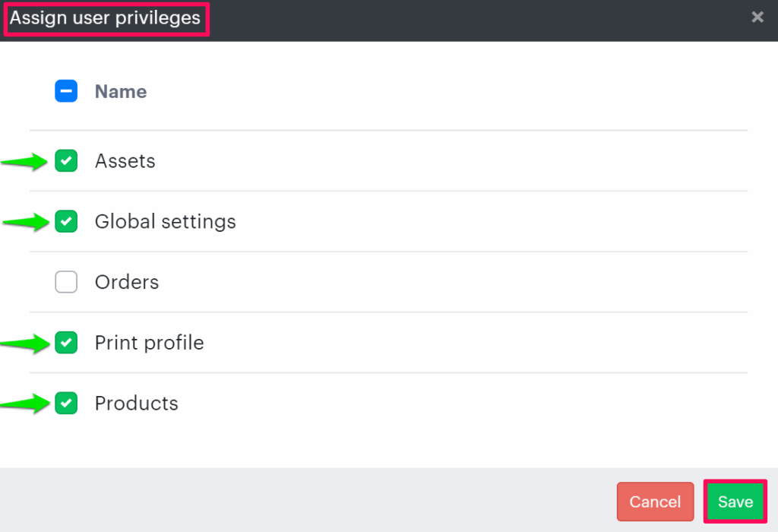
Task: Click the Products row label
Action: point(136,404)
